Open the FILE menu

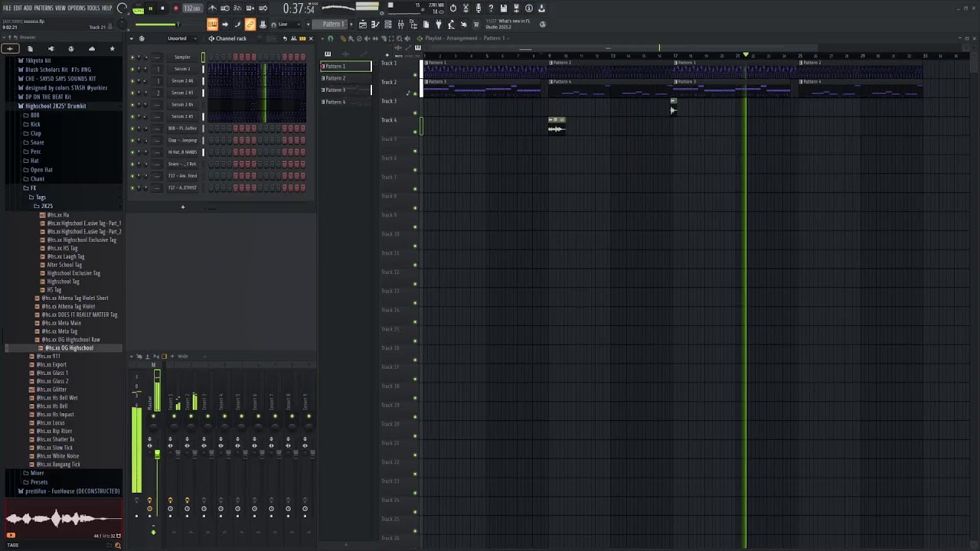pos(8,8)
